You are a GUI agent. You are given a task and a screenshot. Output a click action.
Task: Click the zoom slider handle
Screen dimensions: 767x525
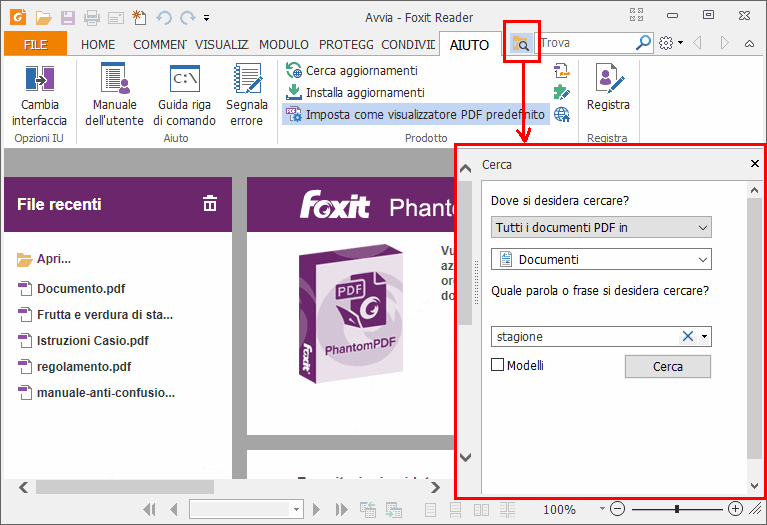[677, 509]
